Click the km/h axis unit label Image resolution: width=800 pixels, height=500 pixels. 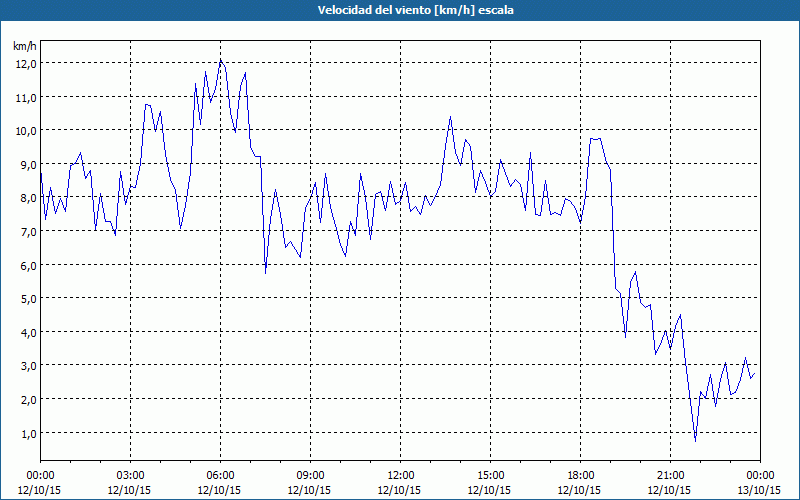click(25, 46)
